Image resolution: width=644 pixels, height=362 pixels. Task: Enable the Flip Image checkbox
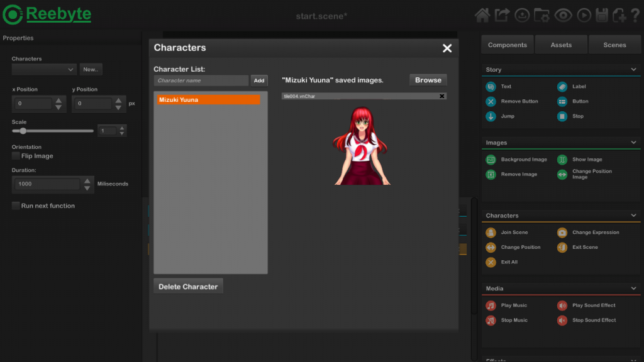click(x=16, y=156)
